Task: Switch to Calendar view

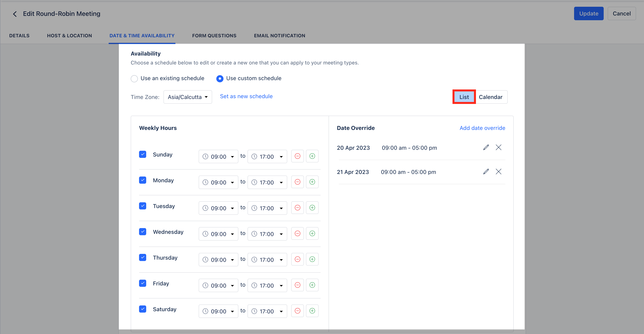Action: [490, 97]
